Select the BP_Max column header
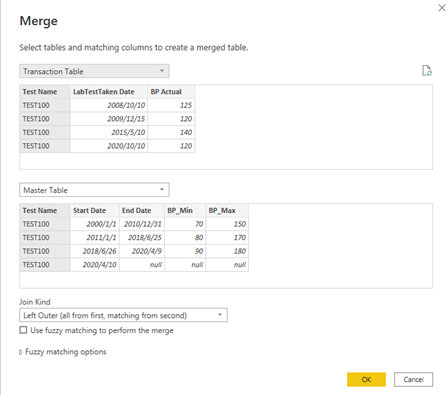Screen dimensions: 446x395 pos(227,210)
